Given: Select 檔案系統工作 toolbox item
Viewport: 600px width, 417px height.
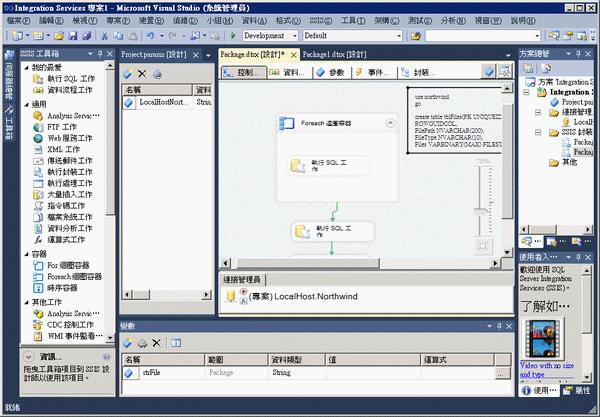Looking at the screenshot, I should click(x=63, y=217).
